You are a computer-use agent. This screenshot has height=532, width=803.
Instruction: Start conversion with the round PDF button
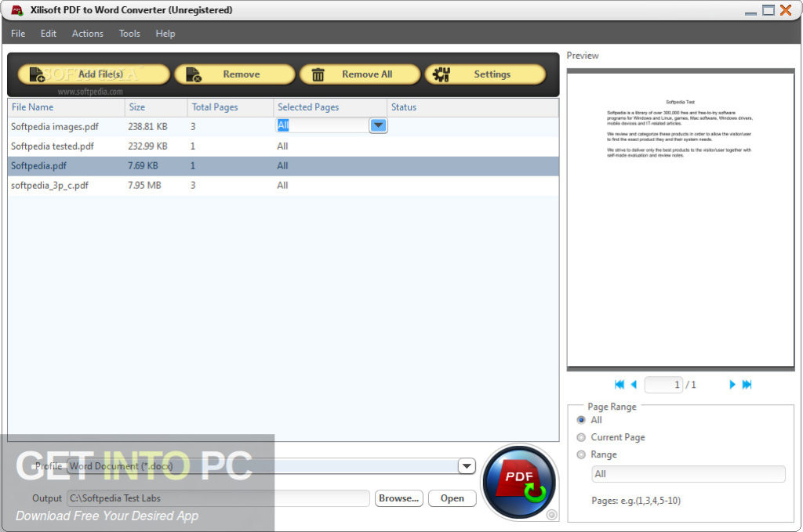click(x=519, y=483)
